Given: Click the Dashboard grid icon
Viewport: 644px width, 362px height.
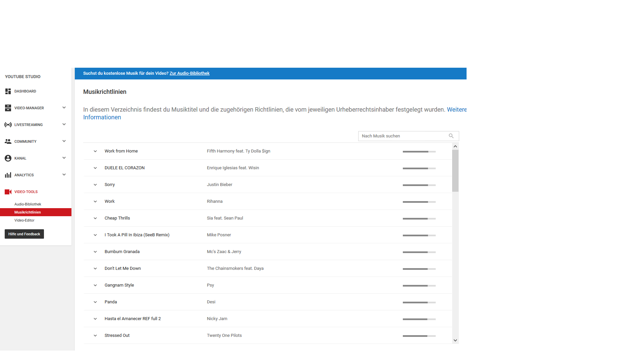Looking at the screenshot, I should click(x=8, y=91).
